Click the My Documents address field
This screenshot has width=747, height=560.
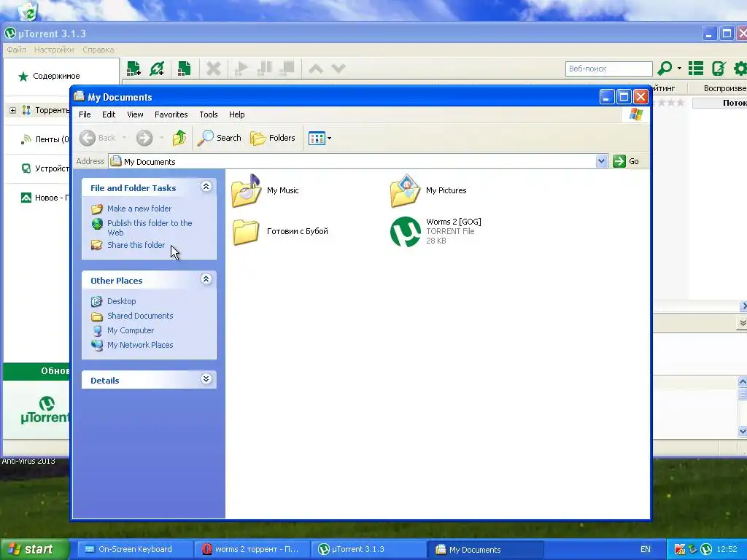pyautogui.click(x=352, y=161)
